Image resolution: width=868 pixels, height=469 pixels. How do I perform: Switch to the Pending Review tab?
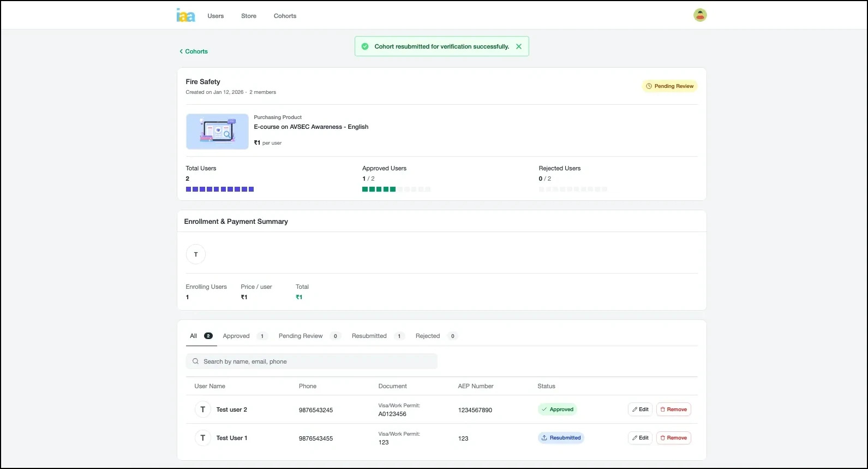(301, 336)
